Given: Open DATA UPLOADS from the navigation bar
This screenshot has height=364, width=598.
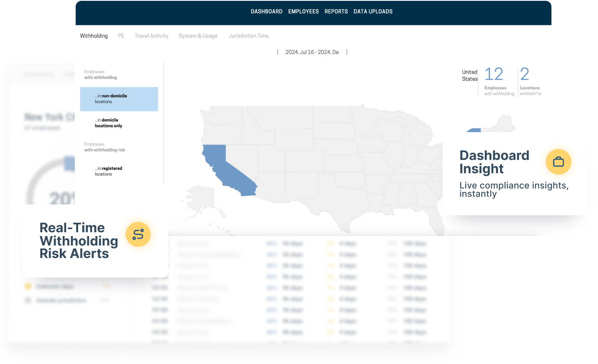Looking at the screenshot, I should click(373, 11).
